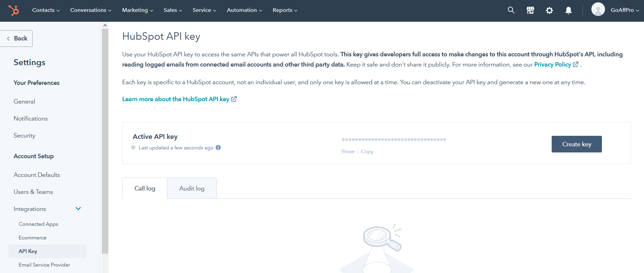644x273 pixels.
Task: Switch to the Call log tab
Action: click(145, 188)
